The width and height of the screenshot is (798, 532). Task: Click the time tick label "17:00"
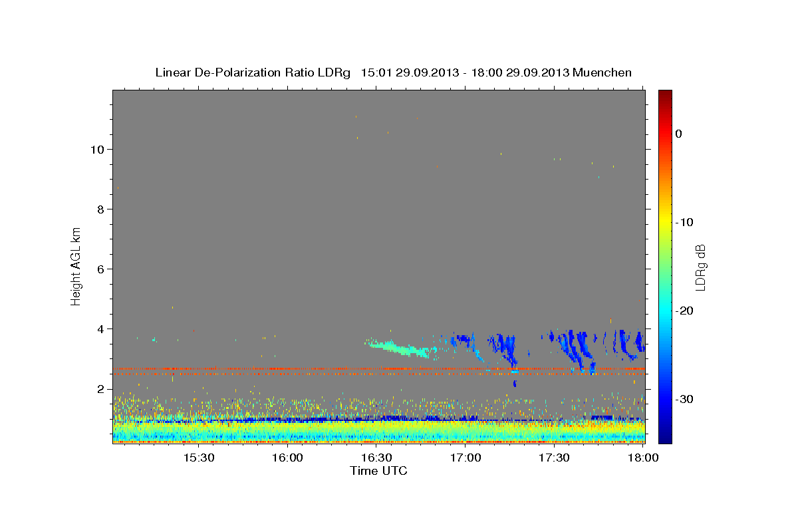point(465,458)
